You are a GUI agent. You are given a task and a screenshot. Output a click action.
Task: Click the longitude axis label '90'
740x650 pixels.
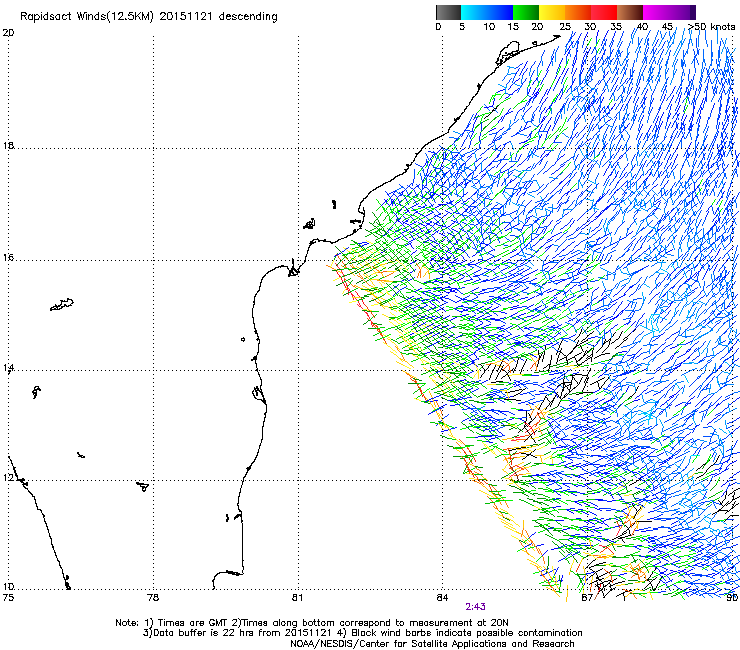pyautogui.click(x=732, y=598)
